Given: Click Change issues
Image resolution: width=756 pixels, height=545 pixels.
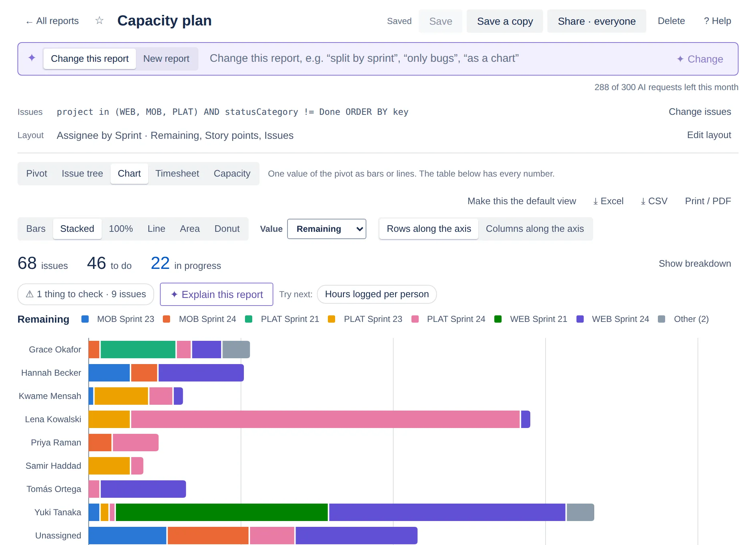Looking at the screenshot, I should coord(700,112).
